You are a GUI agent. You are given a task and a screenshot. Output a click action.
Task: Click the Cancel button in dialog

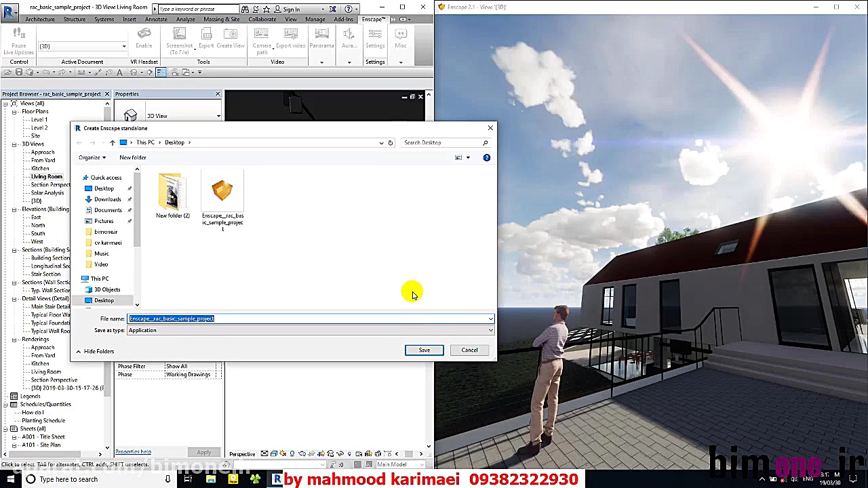point(469,350)
